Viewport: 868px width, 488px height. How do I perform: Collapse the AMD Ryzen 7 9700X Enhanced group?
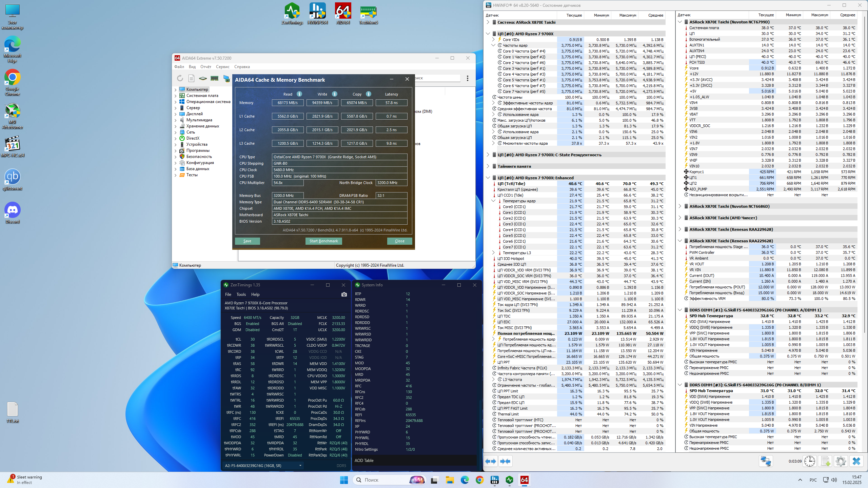488,178
